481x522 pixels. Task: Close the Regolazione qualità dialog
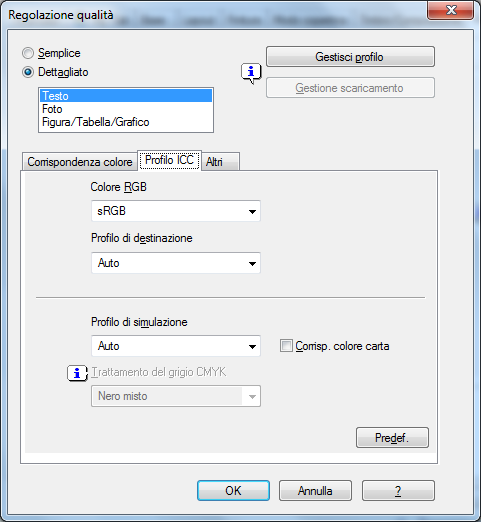point(451,10)
